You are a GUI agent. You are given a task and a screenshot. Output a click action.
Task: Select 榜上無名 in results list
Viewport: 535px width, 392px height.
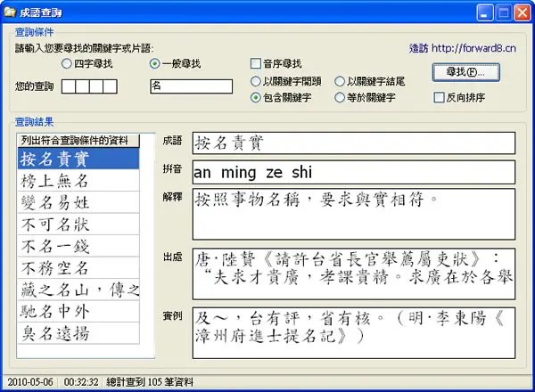(x=78, y=181)
